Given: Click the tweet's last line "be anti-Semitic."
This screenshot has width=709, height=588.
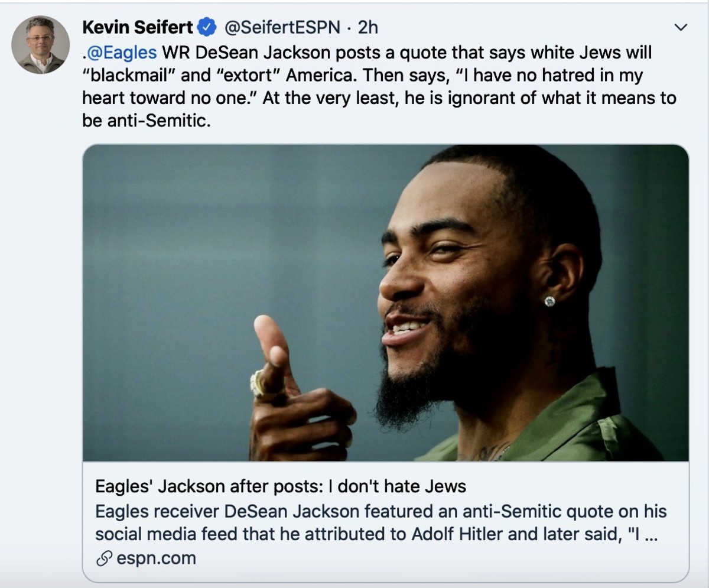Looking at the screenshot, I should 147,120.
